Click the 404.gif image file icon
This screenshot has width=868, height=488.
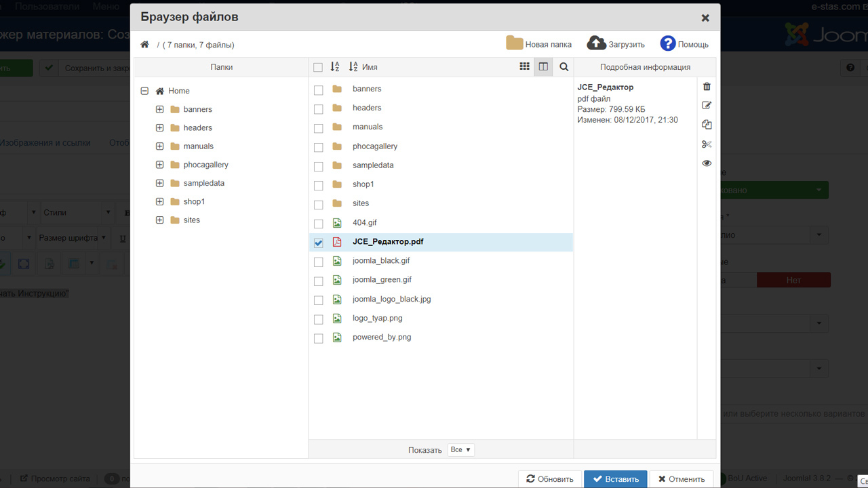[337, 223]
